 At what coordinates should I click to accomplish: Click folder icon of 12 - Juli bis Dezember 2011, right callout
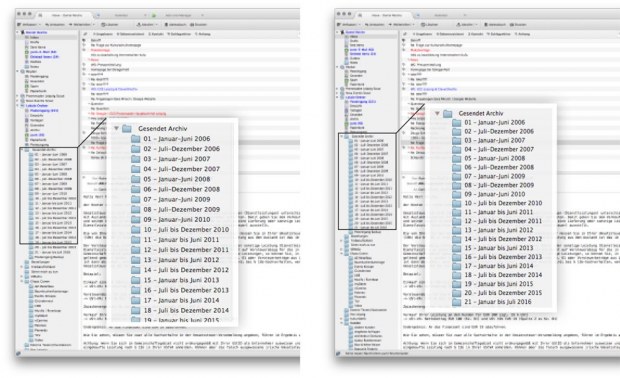457,221
